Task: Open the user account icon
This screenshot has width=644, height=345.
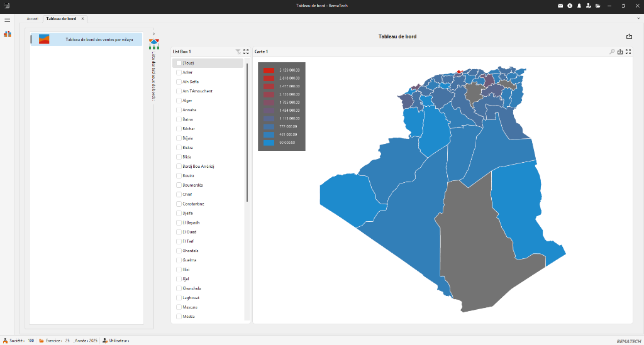Action: point(589,6)
